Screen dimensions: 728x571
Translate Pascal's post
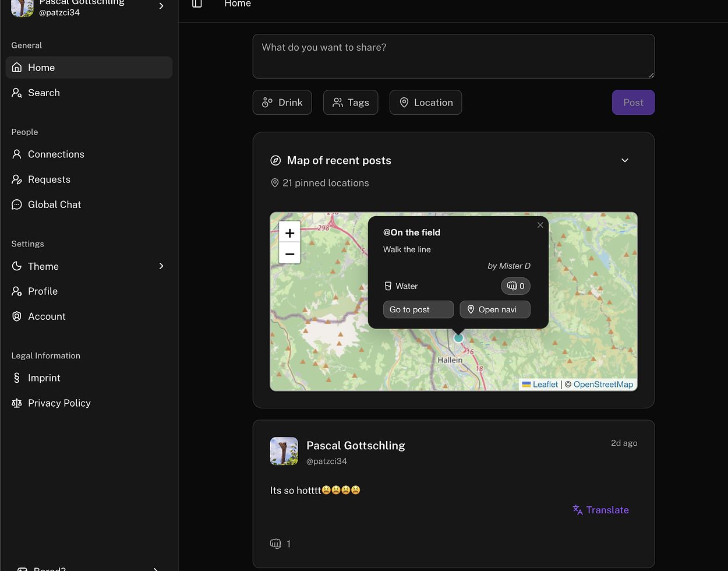(600, 510)
